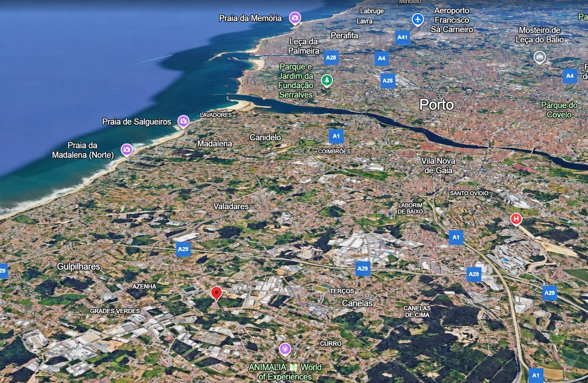
Task: Click the A28 shield beside Leça da Palmeira
Action: 331,58
